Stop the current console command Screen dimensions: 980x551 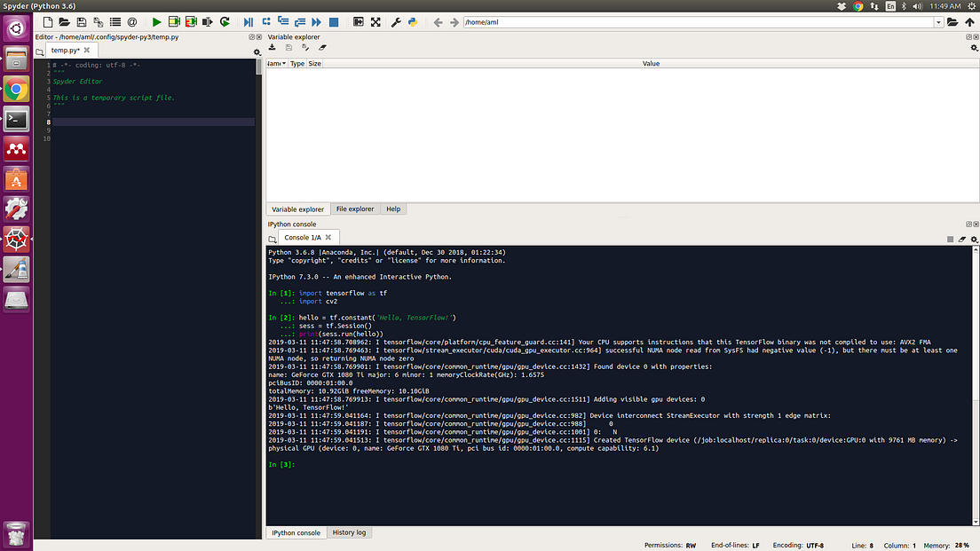click(950, 240)
